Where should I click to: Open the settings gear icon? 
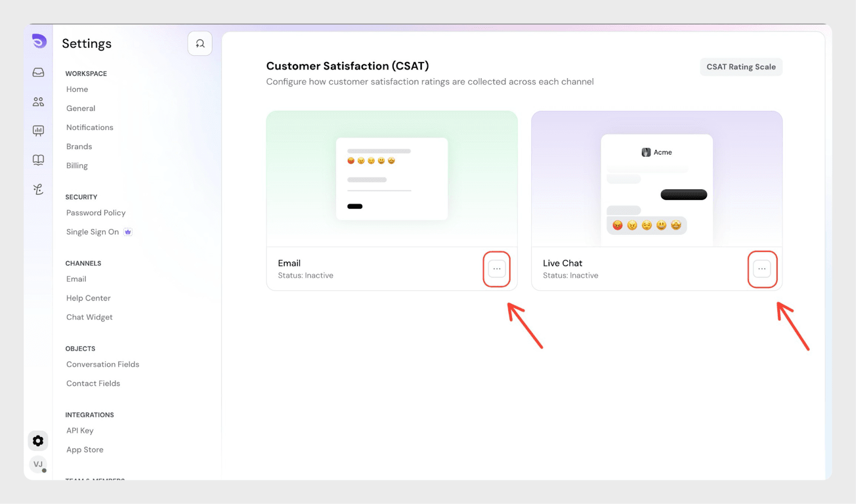pos(38,441)
